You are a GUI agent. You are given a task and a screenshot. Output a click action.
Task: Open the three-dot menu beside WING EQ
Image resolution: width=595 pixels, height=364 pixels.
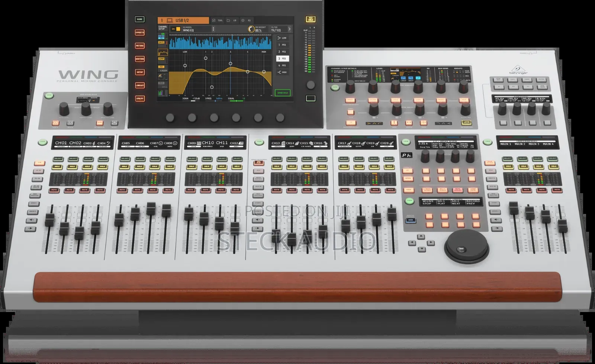click(213, 29)
